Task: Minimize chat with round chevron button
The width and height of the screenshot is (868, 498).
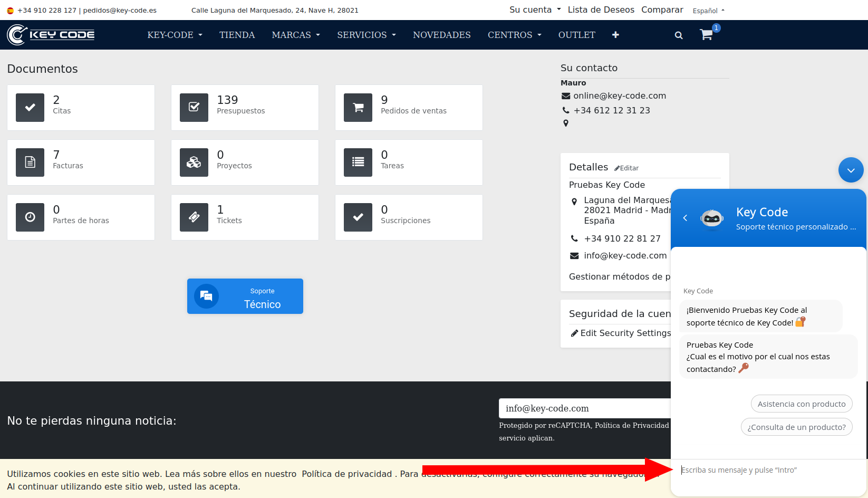Action: click(851, 170)
